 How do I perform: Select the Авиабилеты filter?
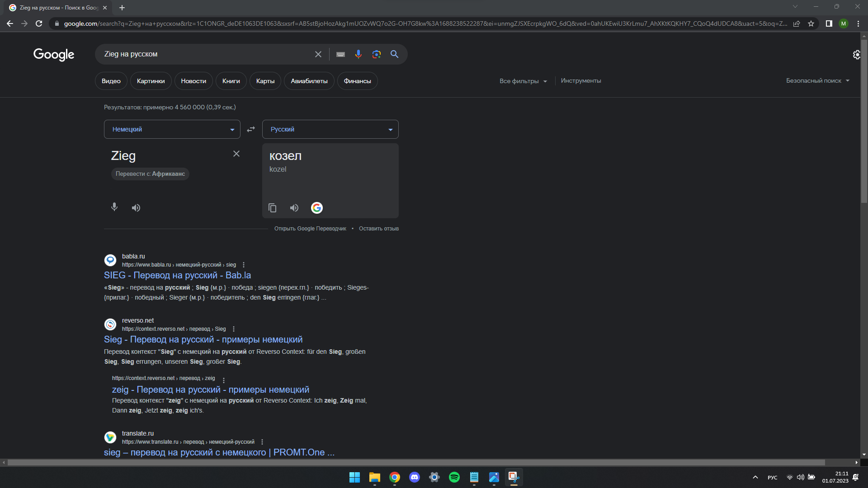(x=309, y=81)
